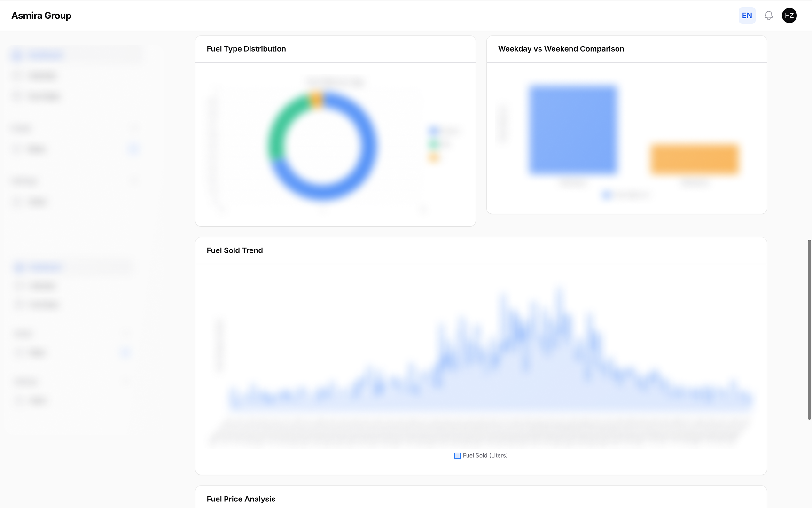812x508 pixels.
Task: Click the vertical page scrollbar thumb
Action: 809,329
